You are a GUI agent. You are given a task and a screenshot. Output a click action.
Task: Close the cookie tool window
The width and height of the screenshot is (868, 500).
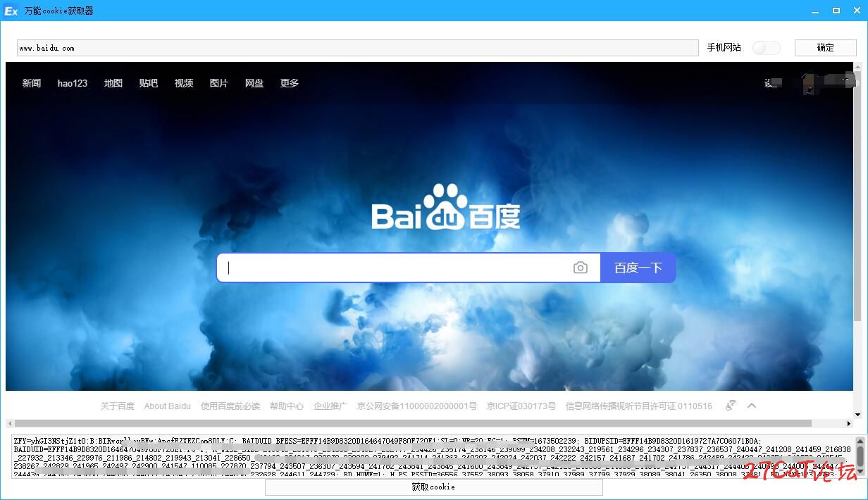pos(856,11)
